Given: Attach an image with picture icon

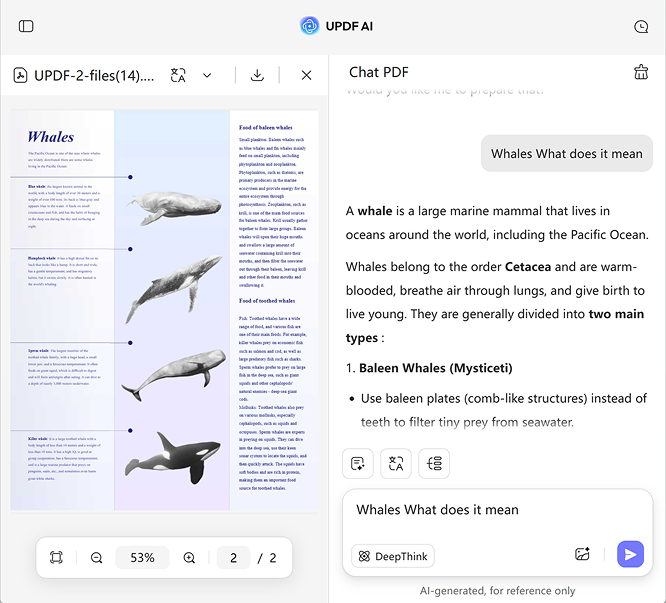Looking at the screenshot, I should (x=582, y=554).
